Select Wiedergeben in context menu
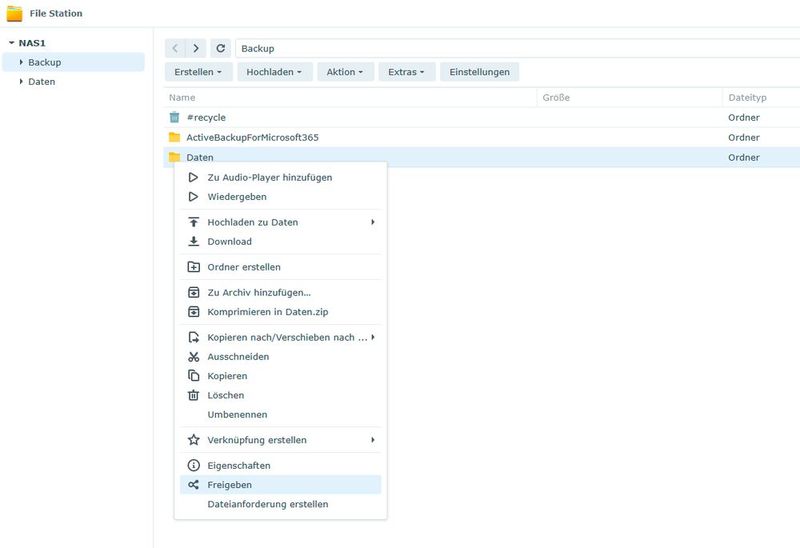 (281, 197)
